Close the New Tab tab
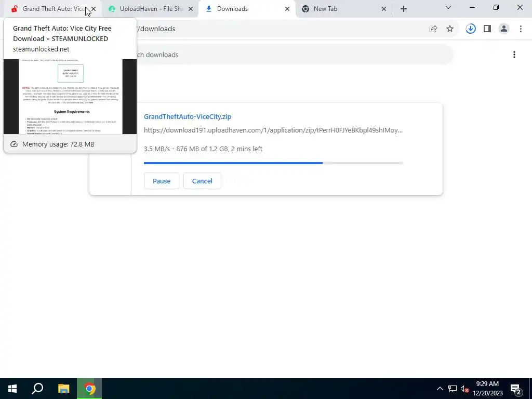This screenshot has width=532, height=399. (x=384, y=9)
